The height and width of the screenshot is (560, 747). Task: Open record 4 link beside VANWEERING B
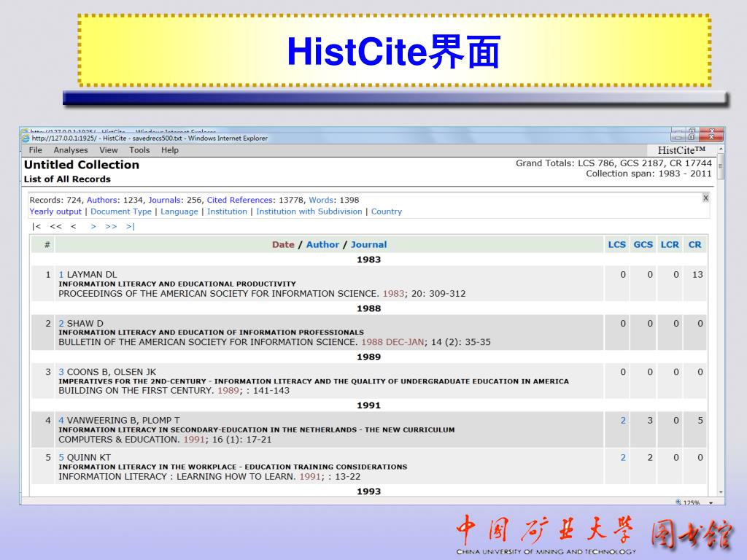coord(61,421)
